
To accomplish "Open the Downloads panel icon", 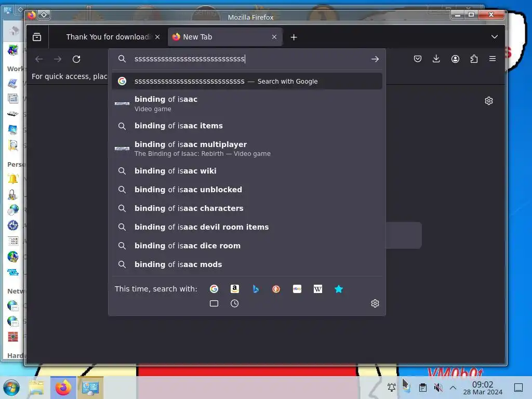I will [x=436, y=59].
